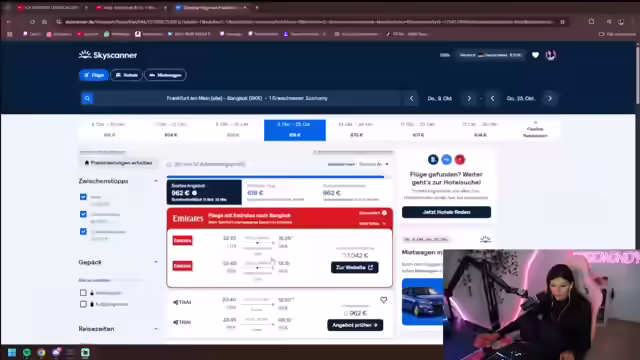This screenshot has width=640, height=360.
Task: Click the THAI airline logo on outbound flight
Action: [x=182, y=302]
